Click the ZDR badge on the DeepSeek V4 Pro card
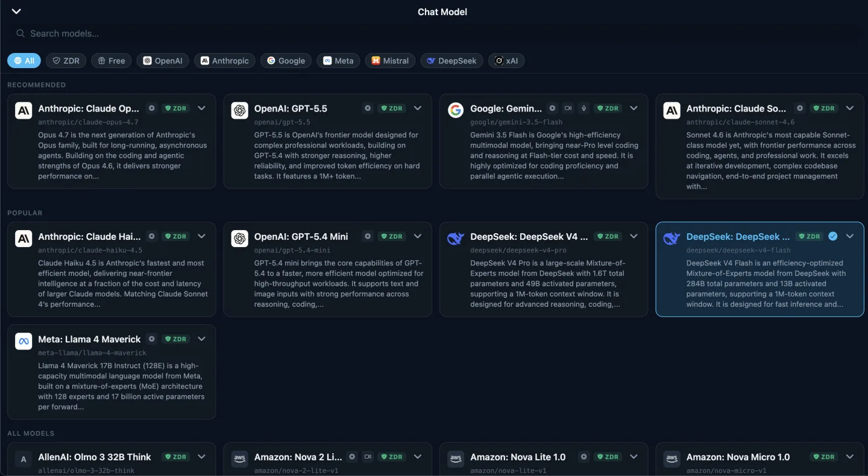Screen dimensions: 868x476 pos(608,236)
